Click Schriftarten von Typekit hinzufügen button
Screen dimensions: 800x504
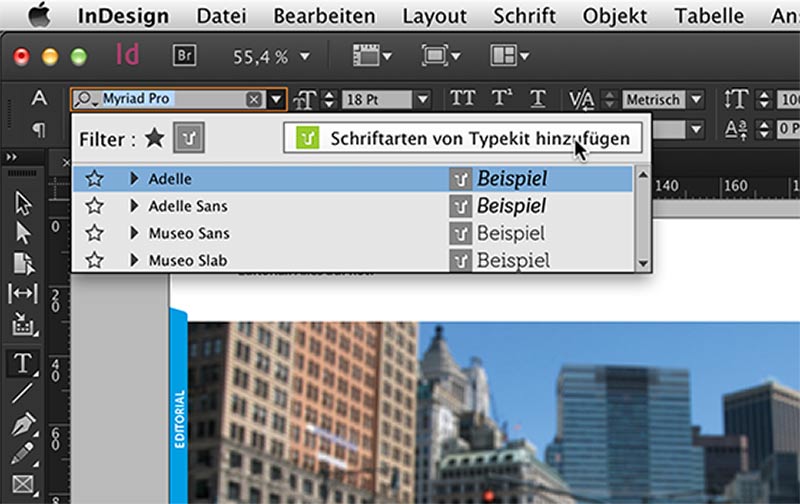tap(463, 138)
